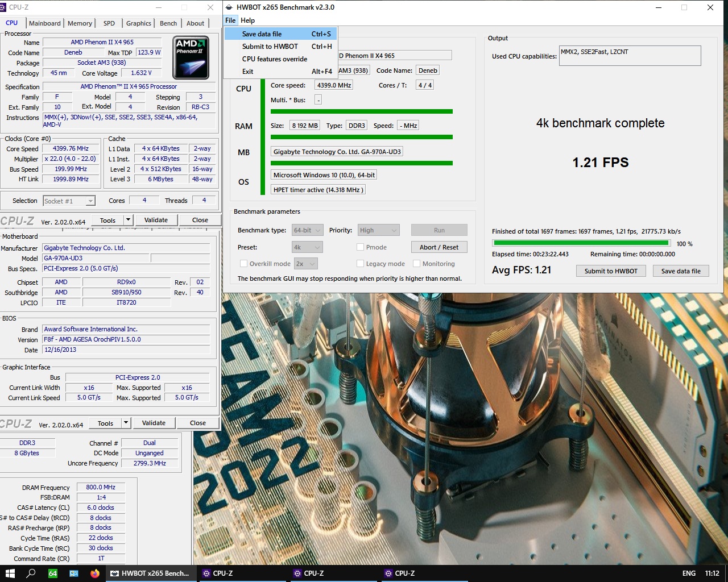Open the Priority High dropdown
This screenshot has height=582, width=728.
(x=378, y=230)
